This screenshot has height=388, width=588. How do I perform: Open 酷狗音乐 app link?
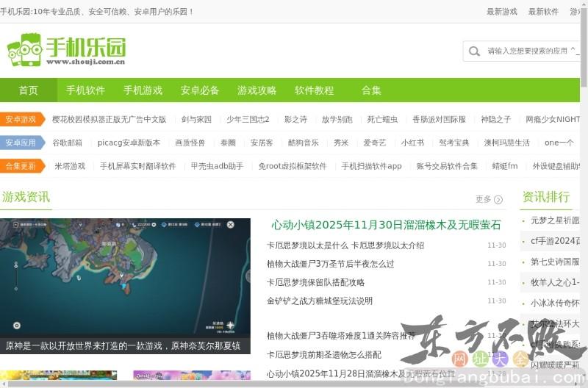304,143
